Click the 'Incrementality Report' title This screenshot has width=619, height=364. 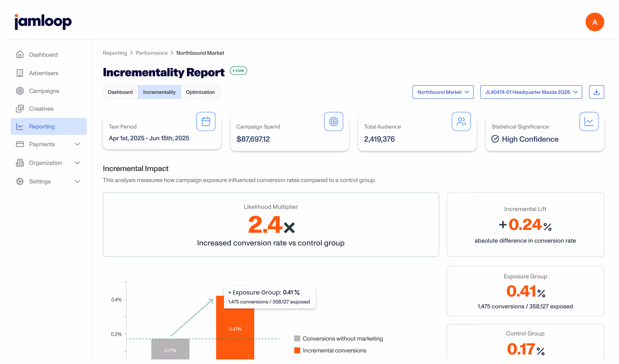point(164,72)
